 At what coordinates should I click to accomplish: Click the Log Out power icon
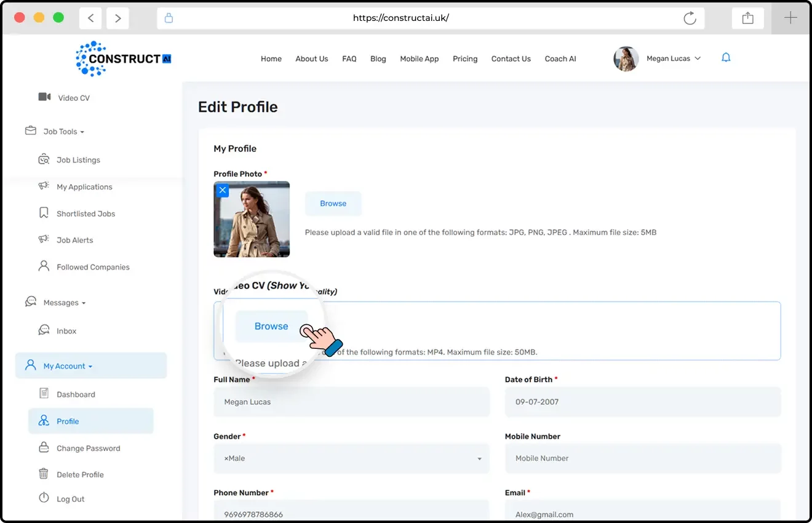pyautogui.click(x=44, y=498)
